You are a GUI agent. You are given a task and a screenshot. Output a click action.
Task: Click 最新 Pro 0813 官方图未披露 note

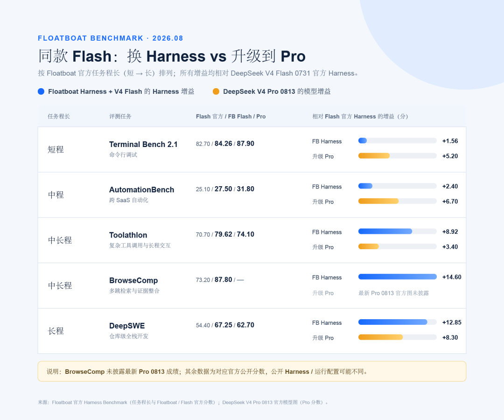pos(393,293)
